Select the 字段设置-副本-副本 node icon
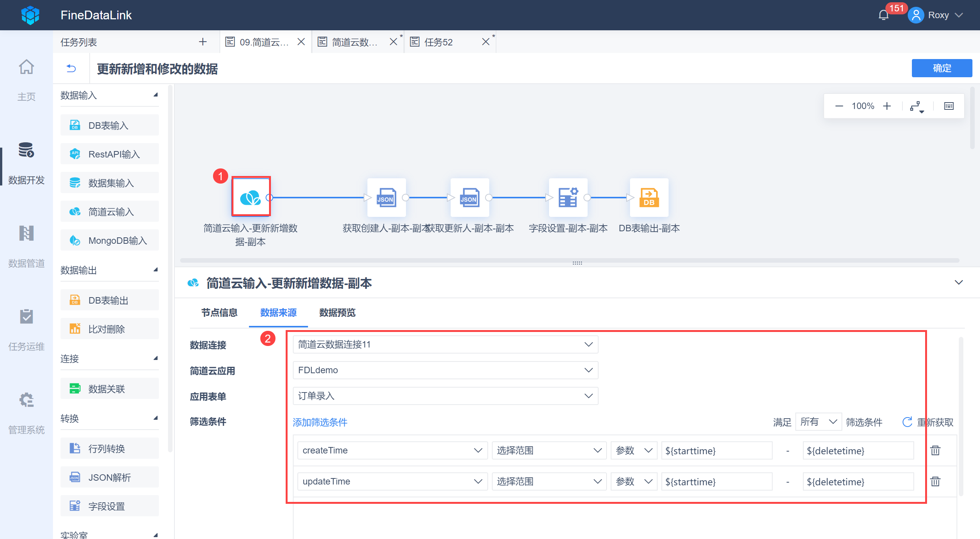This screenshot has height=539, width=980. coord(568,198)
